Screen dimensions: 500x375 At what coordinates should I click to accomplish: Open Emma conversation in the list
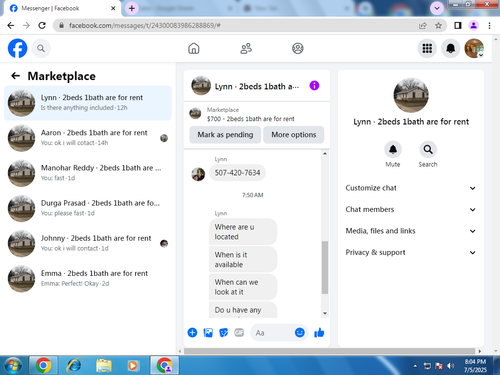[x=88, y=279]
